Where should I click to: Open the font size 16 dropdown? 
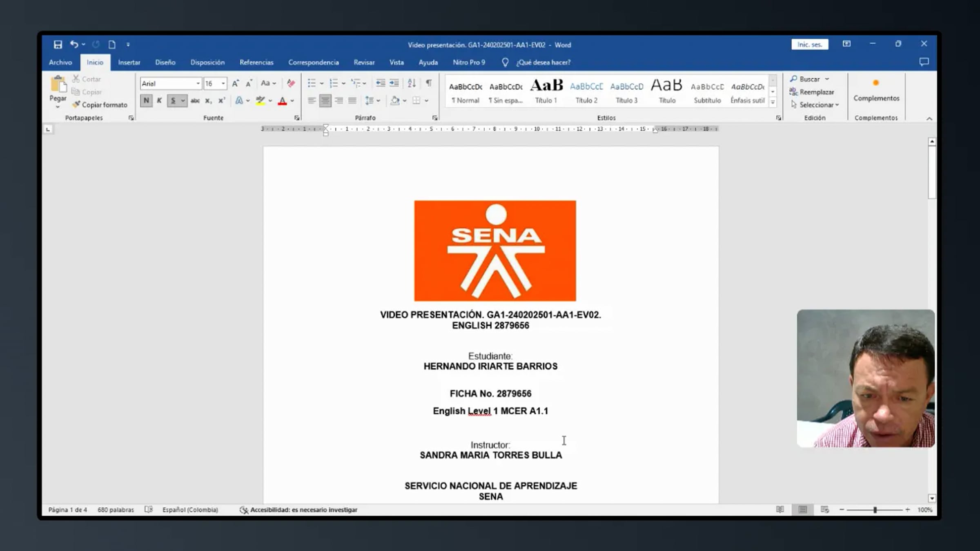pos(223,84)
